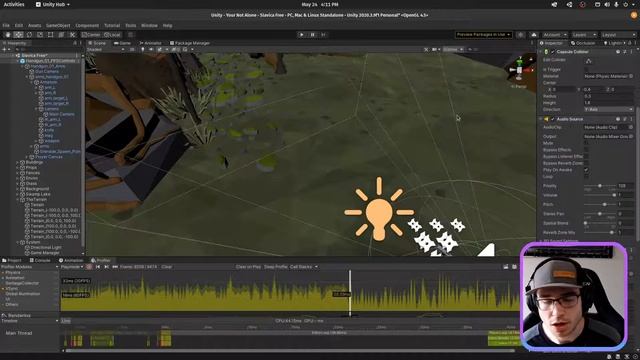640x360 pixels.
Task: Pick AudioClip via object picker circle
Action: tap(631, 127)
